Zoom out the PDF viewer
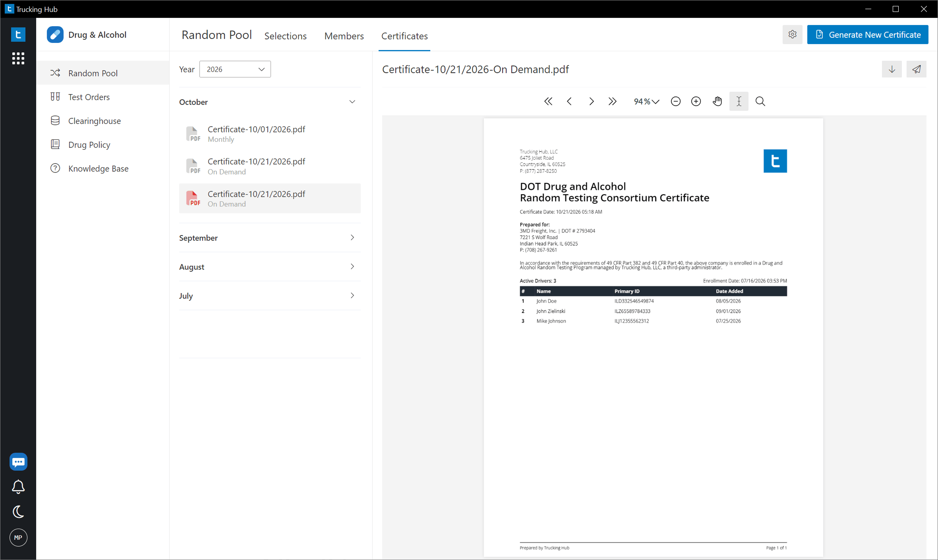The image size is (938, 560). click(x=675, y=101)
